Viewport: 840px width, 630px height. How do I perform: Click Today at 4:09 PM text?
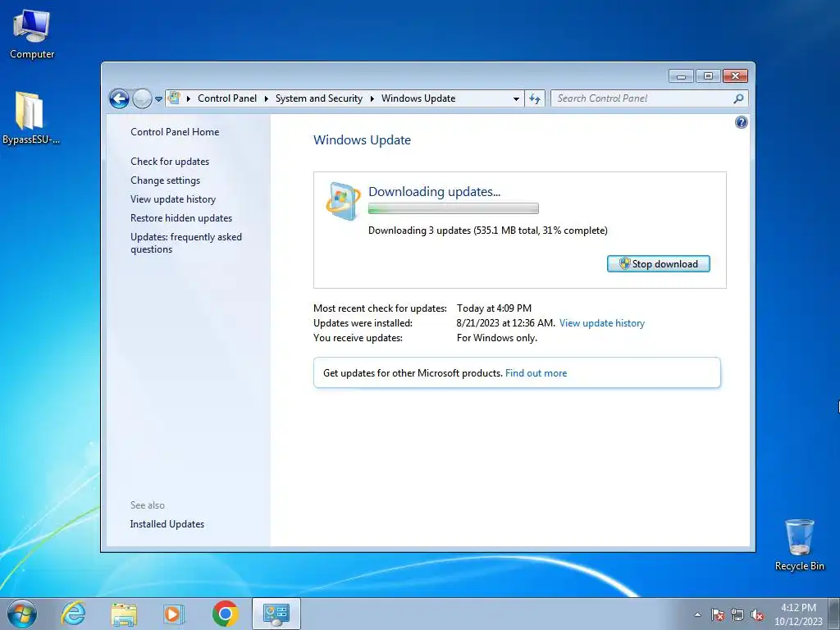click(x=494, y=308)
